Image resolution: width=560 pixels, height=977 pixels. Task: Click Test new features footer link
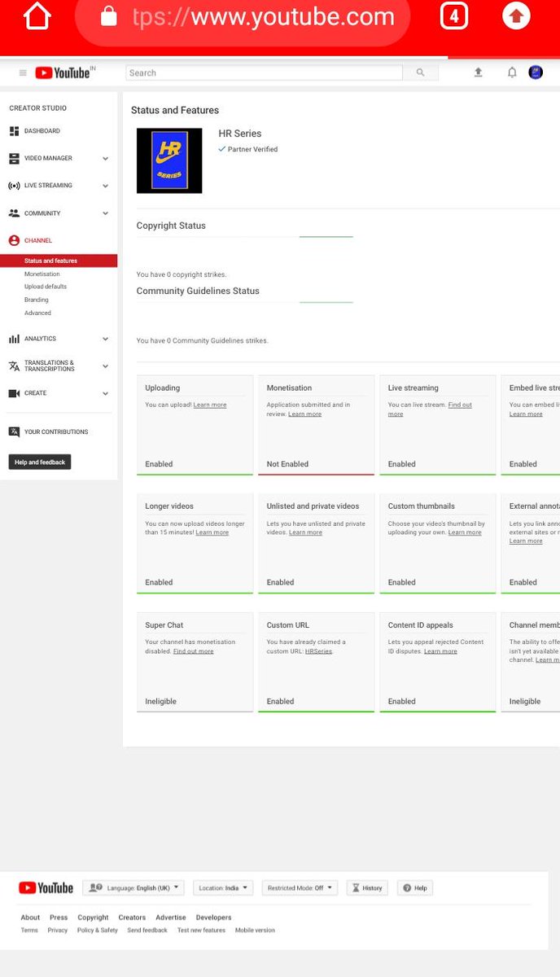coord(201,931)
